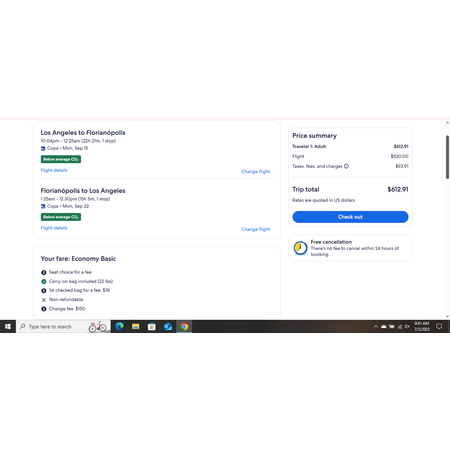Click the volume icon in system tray
Image resolution: width=450 pixels, height=450 pixels.
[407, 326]
